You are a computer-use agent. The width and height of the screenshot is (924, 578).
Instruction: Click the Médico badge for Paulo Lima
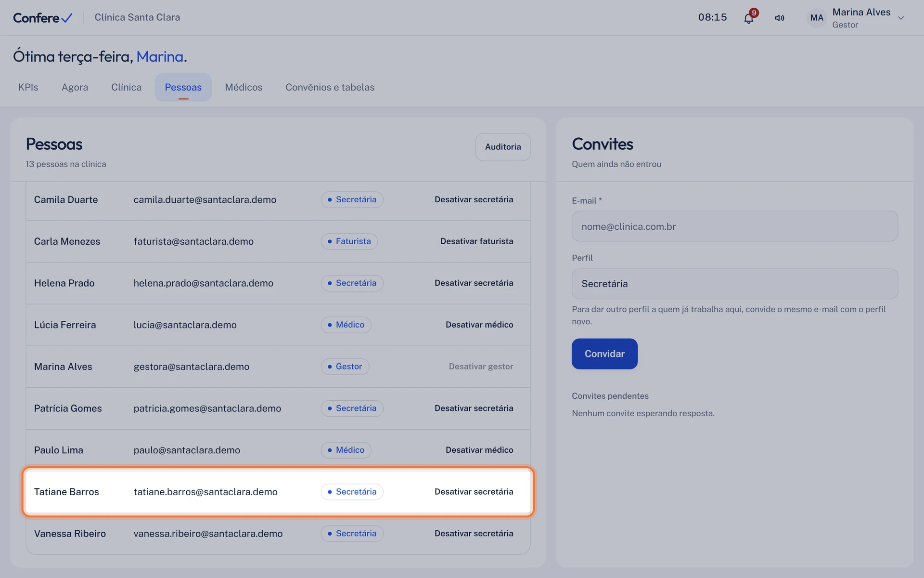(346, 450)
